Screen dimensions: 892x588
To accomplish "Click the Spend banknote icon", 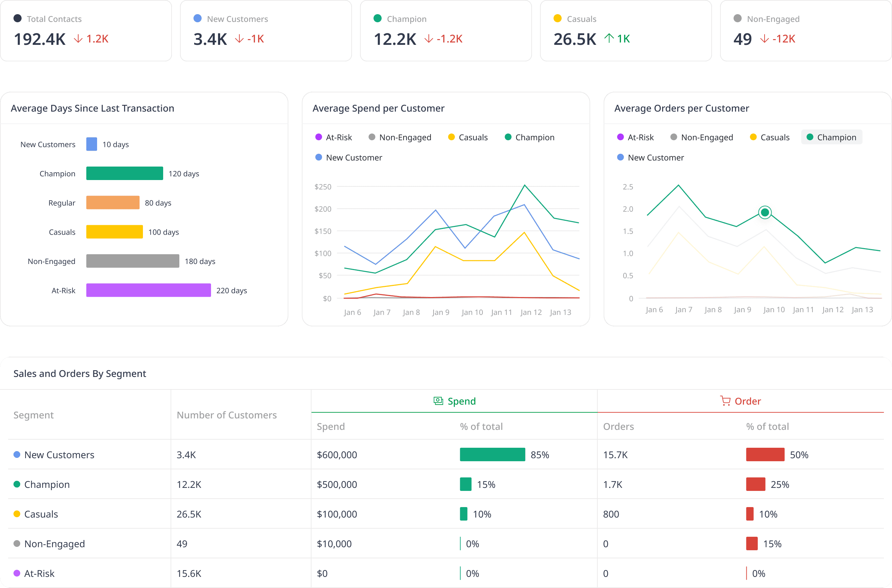I will 438,401.
